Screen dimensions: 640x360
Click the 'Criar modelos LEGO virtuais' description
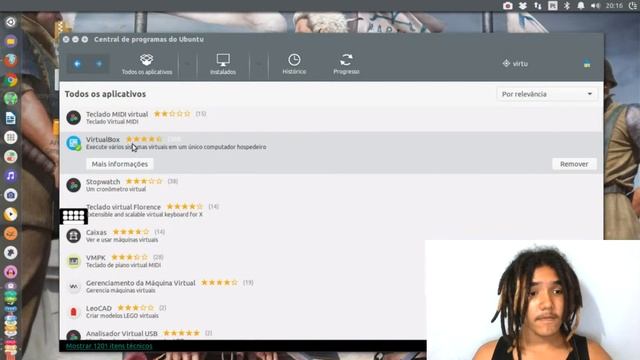point(122,316)
